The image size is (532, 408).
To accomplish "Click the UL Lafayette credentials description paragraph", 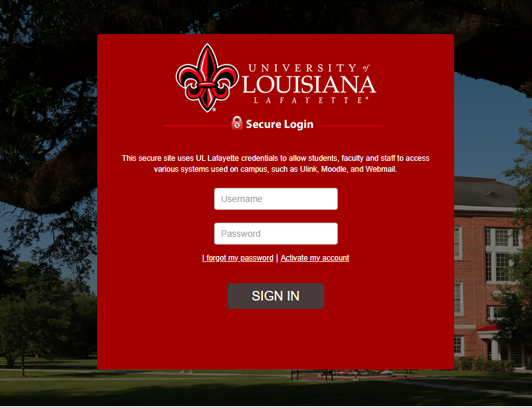I will tap(275, 163).
